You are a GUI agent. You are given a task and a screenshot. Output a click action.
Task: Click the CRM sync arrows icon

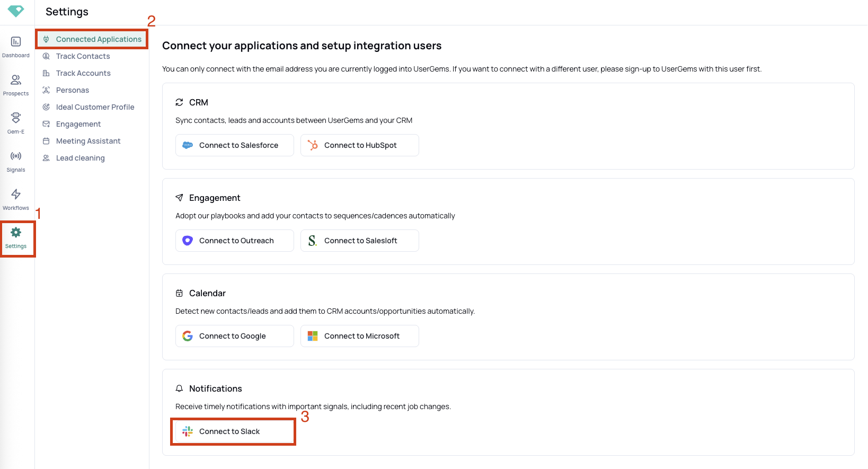point(179,102)
